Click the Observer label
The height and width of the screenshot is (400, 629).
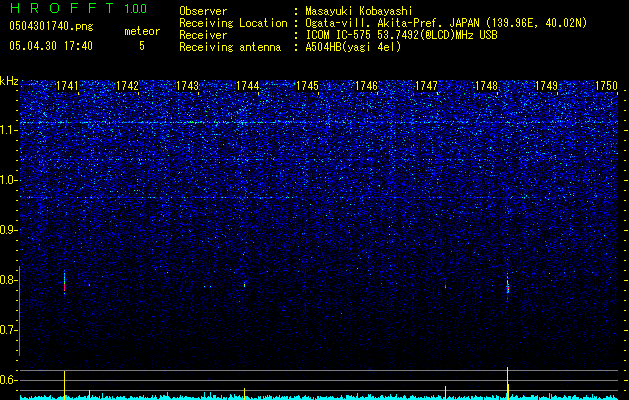click(x=203, y=11)
